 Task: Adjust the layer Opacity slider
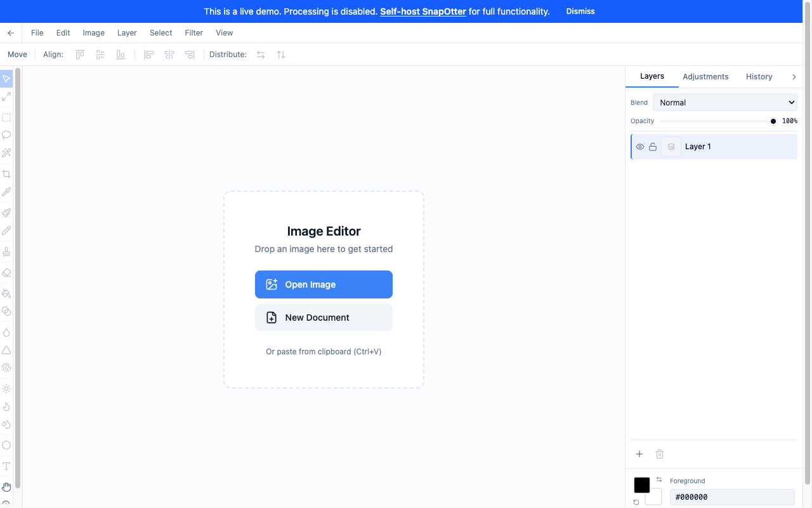[717, 121]
